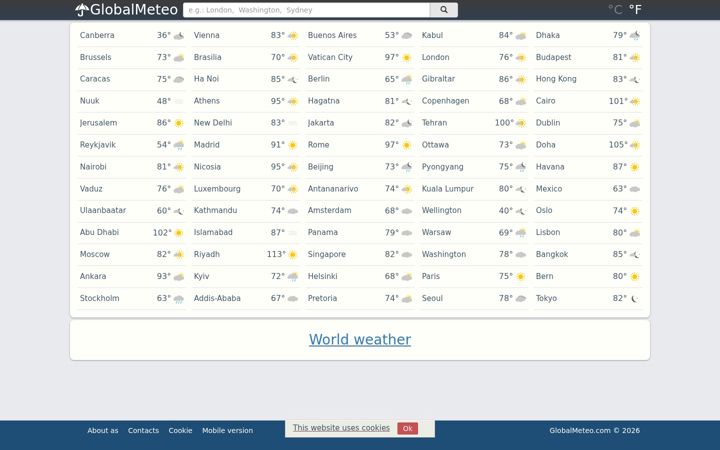The width and height of the screenshot is (720, 450).
Task: Open the Doha weather link
Action: (546, 145)
